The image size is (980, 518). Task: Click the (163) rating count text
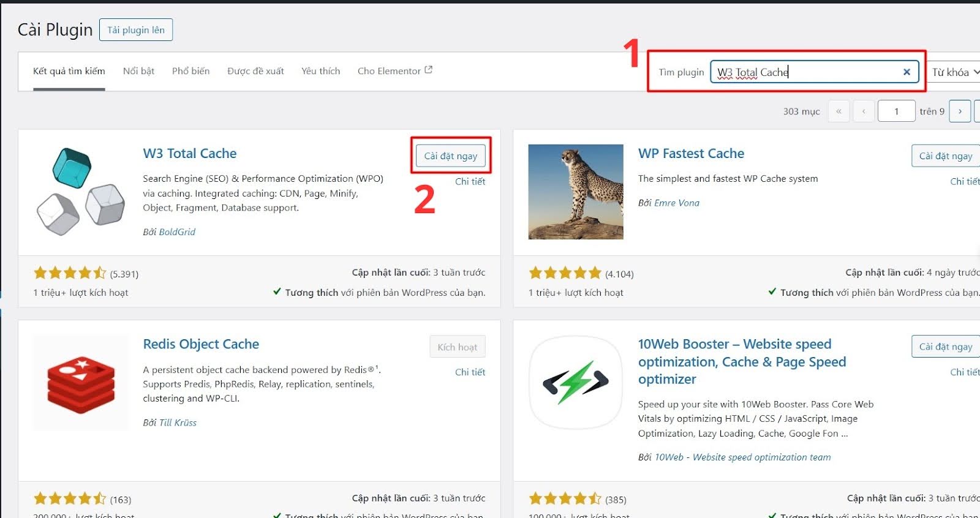point(121,500)
